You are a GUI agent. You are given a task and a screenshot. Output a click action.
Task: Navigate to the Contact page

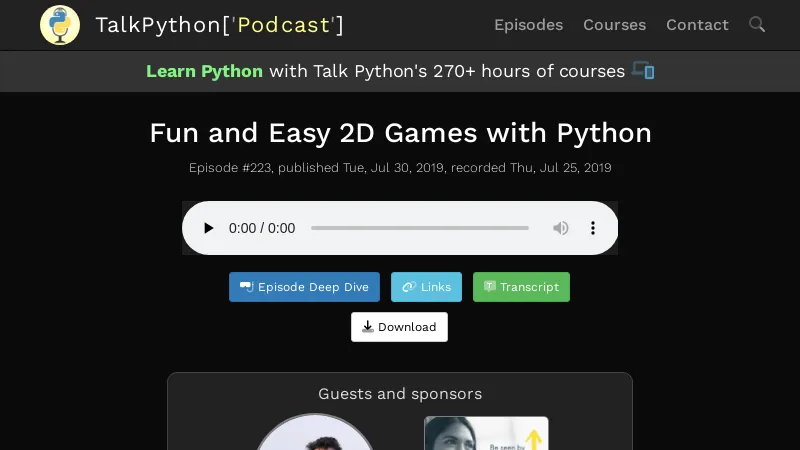(x=697, y=25)
